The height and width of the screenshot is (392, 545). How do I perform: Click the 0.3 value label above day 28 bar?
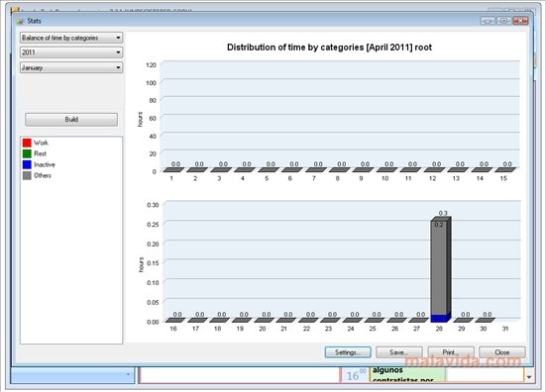coord(443,213)
